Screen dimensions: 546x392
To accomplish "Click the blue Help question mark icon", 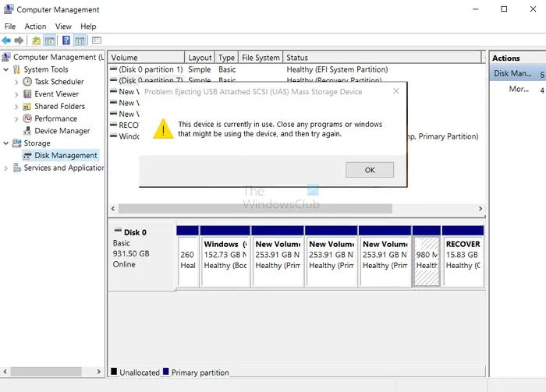I will point(66,41).
